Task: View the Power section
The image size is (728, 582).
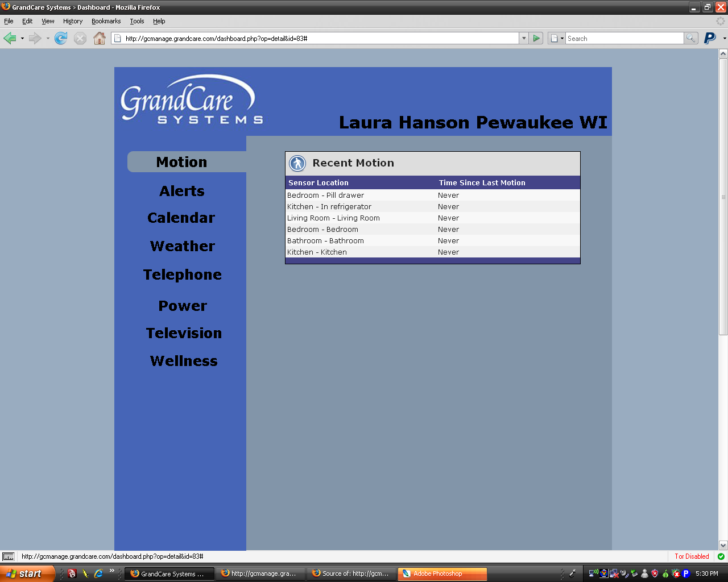Action: [183, 306]
